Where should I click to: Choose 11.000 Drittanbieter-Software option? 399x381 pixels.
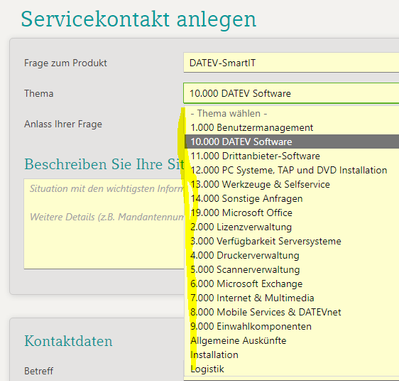pos(292,156)
